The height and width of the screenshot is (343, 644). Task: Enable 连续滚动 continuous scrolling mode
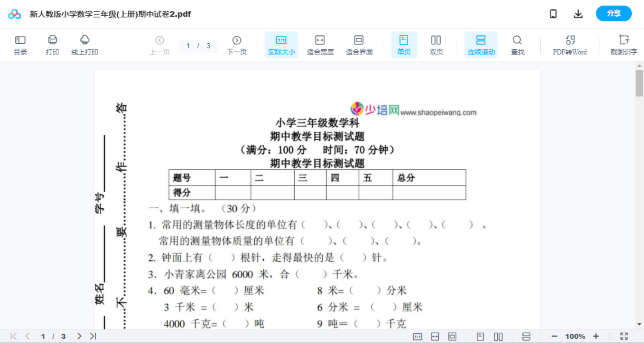(x=481, y=45)
